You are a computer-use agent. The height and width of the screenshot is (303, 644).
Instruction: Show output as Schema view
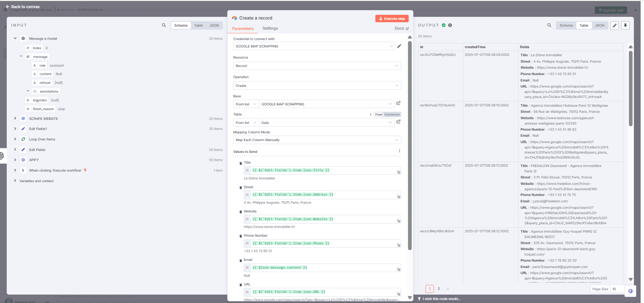(566, 25)
